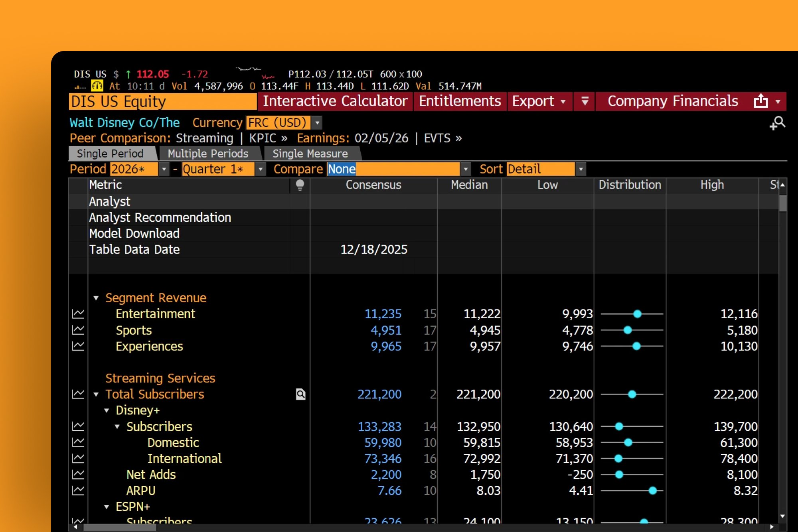Click the chart icon next to Net Adds
The image size is (798, 532).
79,474
